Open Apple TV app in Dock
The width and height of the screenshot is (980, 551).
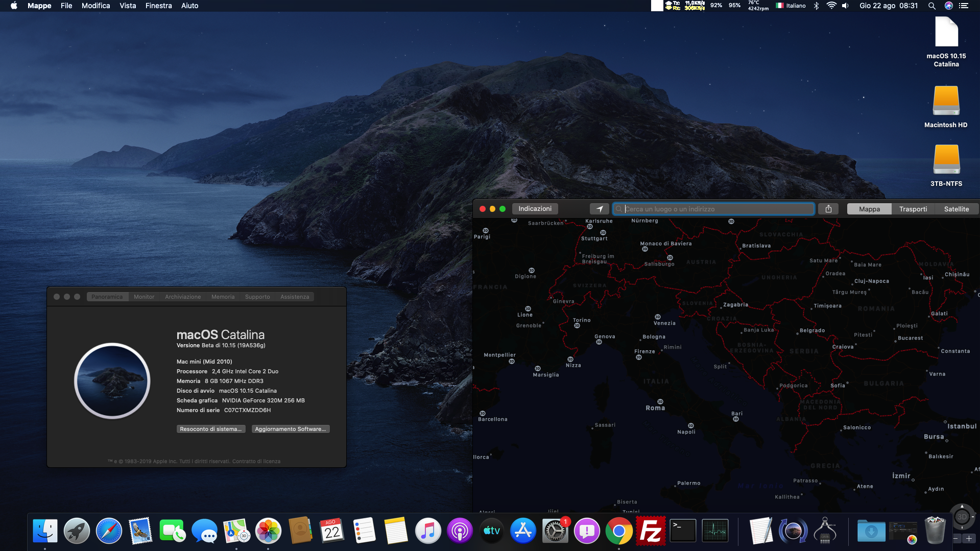coord(491,531)
